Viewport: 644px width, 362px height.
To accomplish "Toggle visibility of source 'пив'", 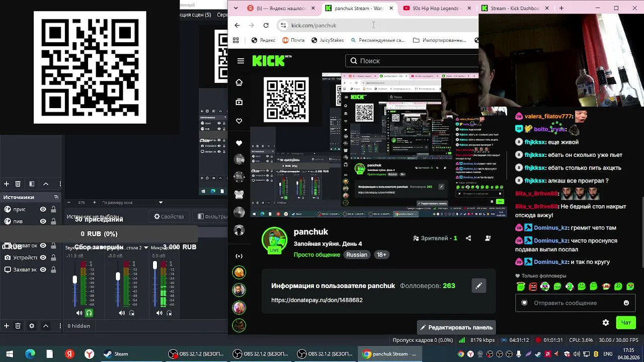I will [x=43, y=221].
